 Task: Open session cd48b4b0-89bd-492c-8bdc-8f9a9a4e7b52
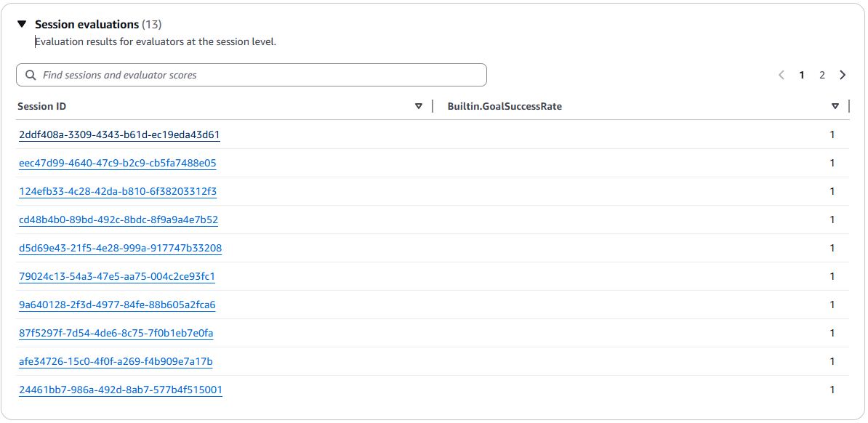point(118,219)
